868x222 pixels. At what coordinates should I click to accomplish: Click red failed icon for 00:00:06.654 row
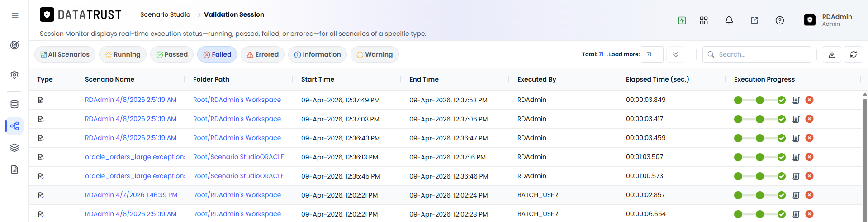[x=810, y=214]
